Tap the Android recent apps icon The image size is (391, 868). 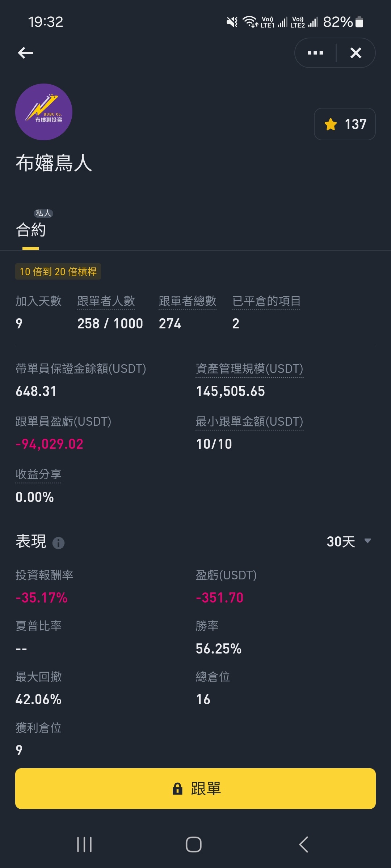pyautogui.click(x=84, y=844)
